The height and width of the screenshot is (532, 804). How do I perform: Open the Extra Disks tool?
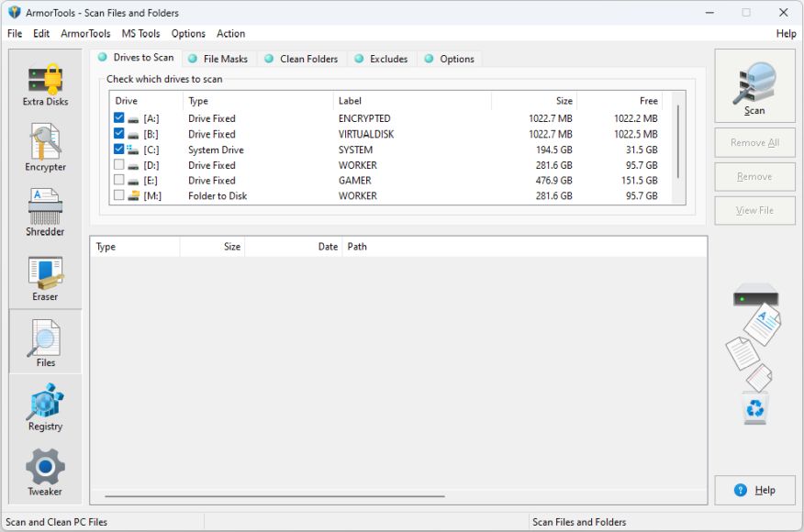pos(45,83)
